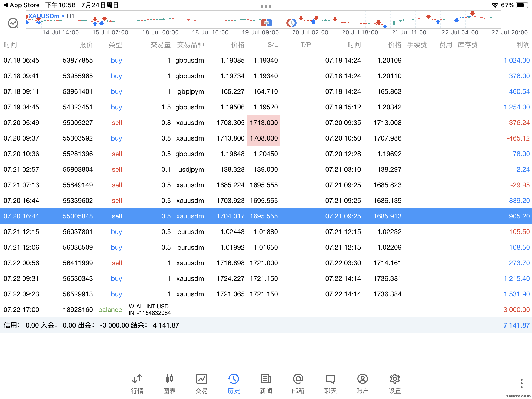Viewport: 532px width, 399px height.
Task: Open the Account (账户) tab
Action: (362, 384)
